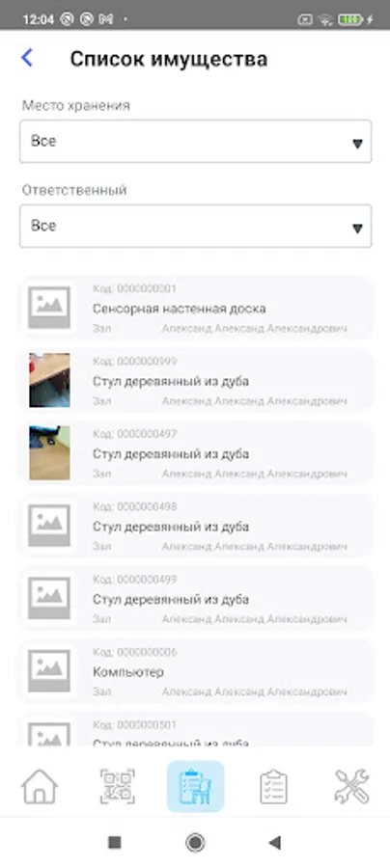
Task: Open placeholder image of Сенсорная доска
Action: 49,308
